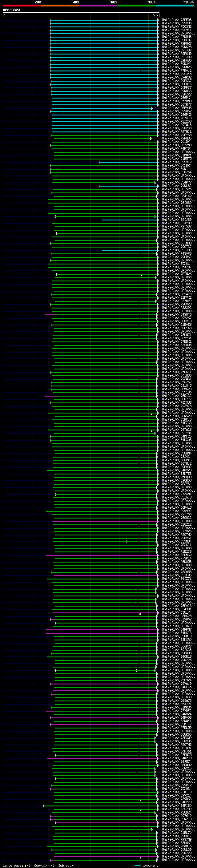The height and width of the screenshot is (868, 197).
Task: Open hit UniRef100_B9HED7
Action: pos(177,40)
